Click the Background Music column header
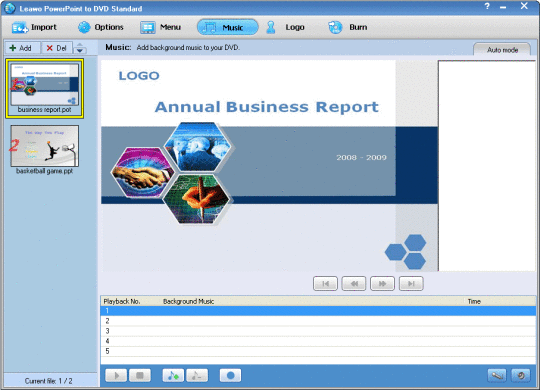 (x=188, y=301)
